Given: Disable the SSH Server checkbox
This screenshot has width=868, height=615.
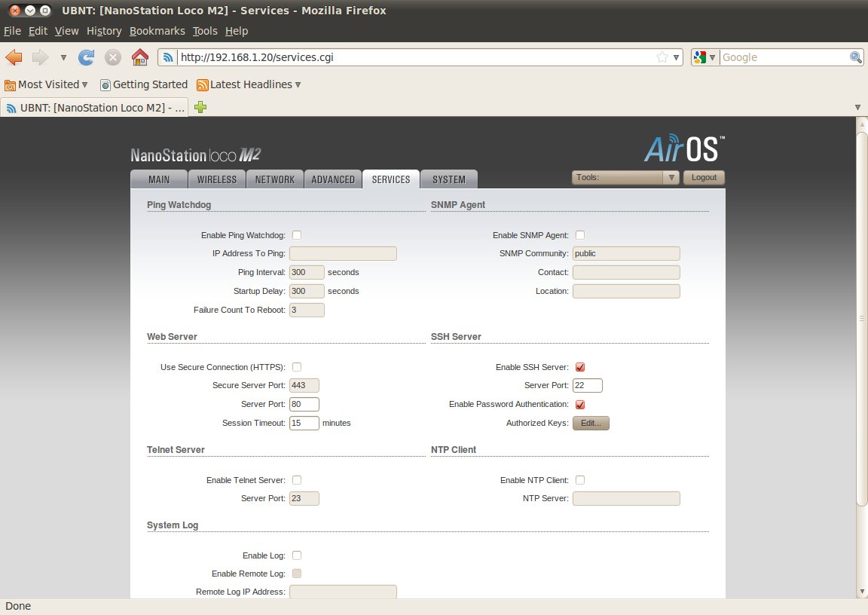Looking at the screenshot, I should 580,367.
